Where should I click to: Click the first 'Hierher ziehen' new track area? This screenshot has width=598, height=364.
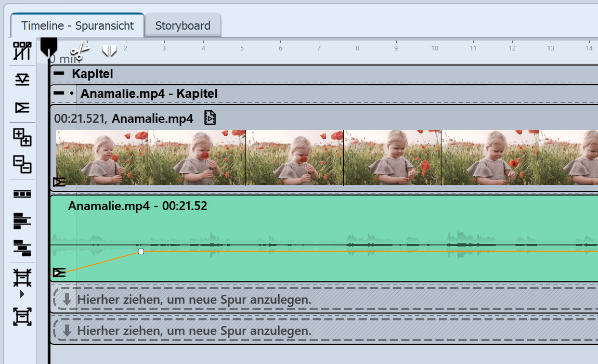[193, 299]
